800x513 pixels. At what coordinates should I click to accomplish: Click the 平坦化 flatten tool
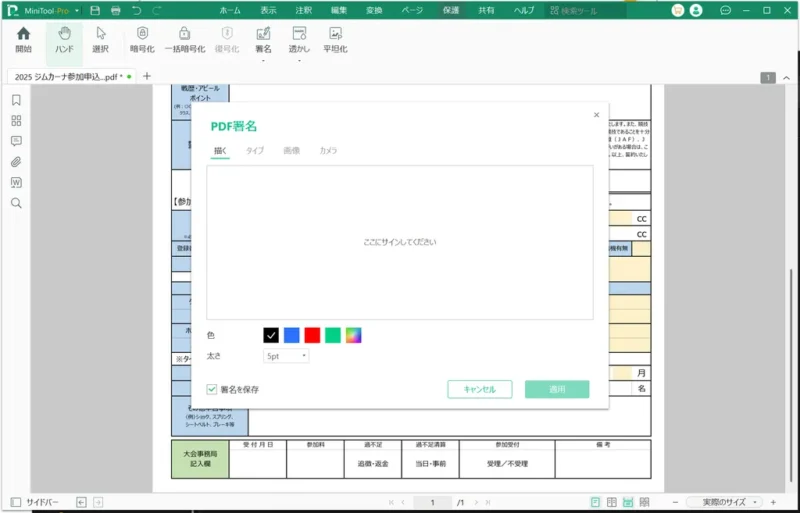(335, 40)
